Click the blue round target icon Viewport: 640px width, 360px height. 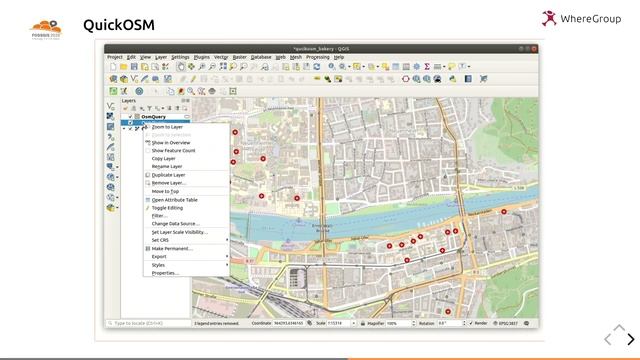pos(139,91)
